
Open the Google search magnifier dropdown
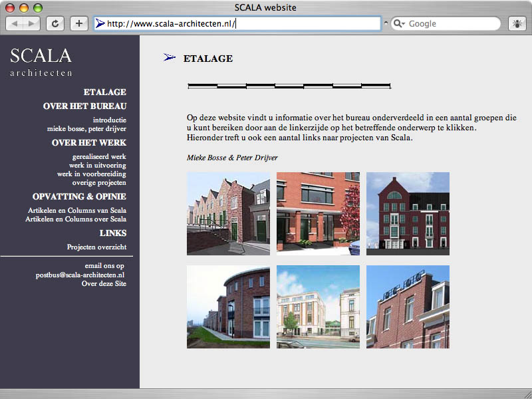click(x=399, y=23)
